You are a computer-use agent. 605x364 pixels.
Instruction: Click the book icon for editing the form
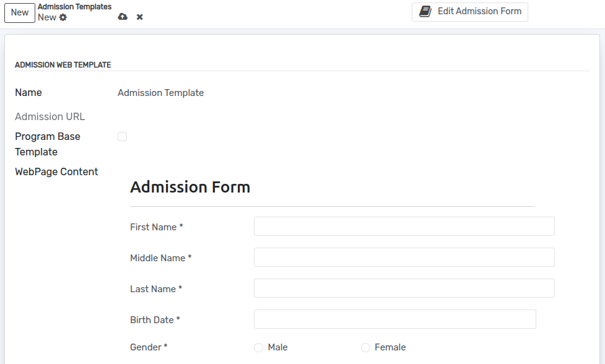tap(425, 11)
